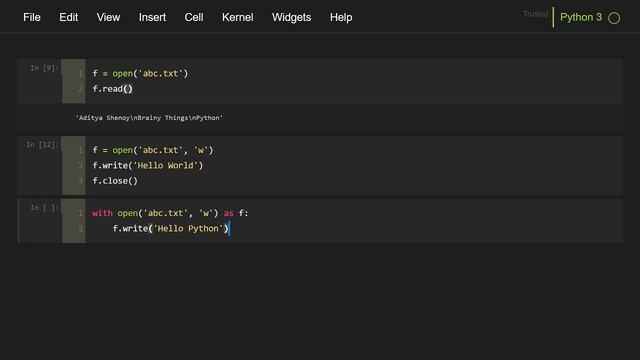Open the View menu

(x=108, y=18)
